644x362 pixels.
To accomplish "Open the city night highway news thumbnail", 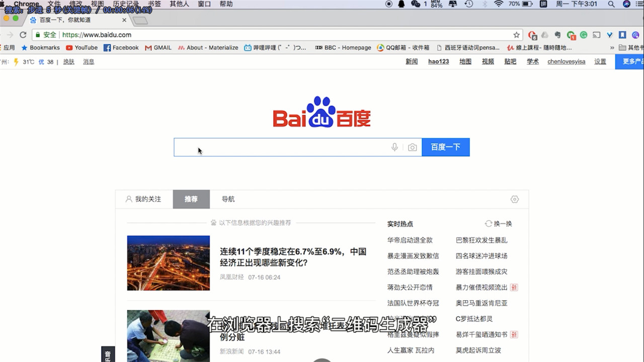I will [x=168, y=263].
